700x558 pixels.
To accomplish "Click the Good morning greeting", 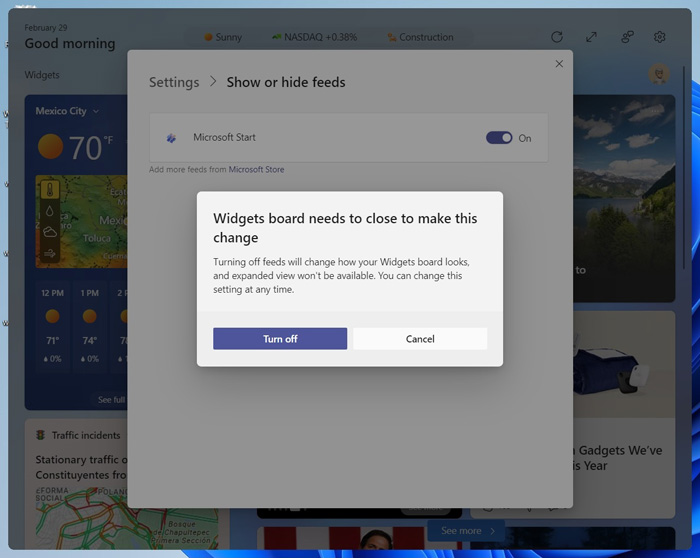I will (x=70, y=44).
